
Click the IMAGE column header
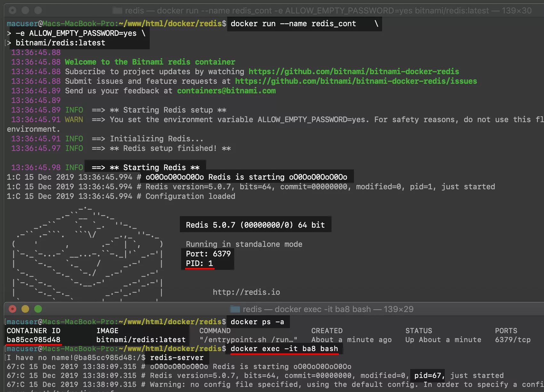point(108,331)
